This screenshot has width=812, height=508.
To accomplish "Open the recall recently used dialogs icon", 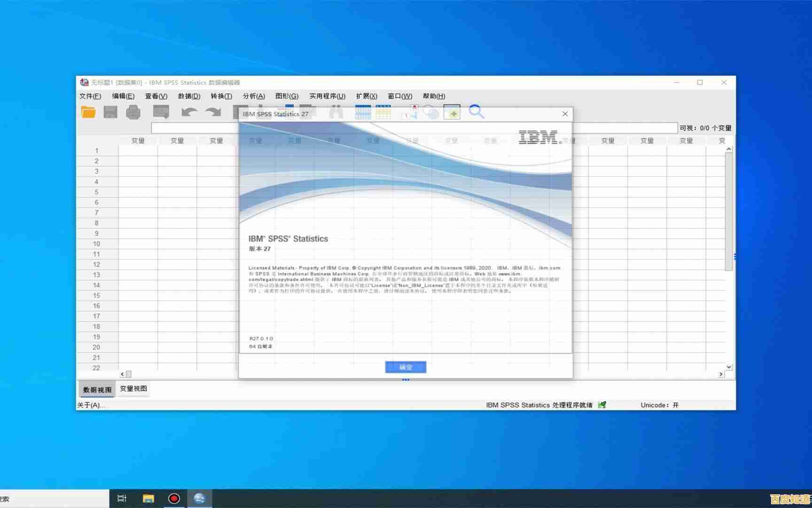I will [x=160, y=112].
